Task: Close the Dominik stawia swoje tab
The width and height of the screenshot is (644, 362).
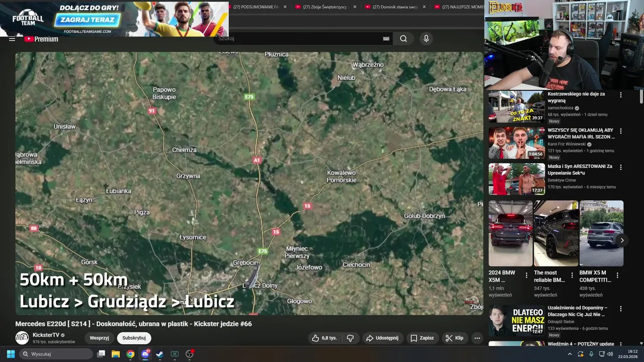Action: click(424, 7)
